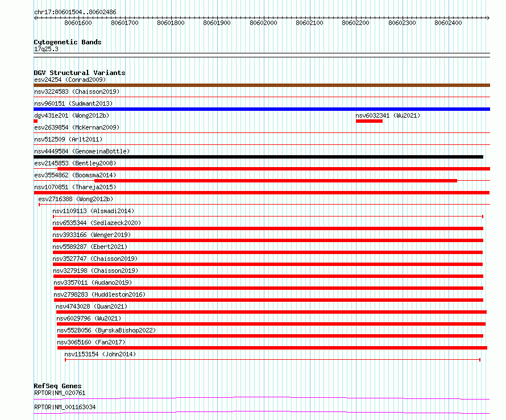The image size is (506, 420).
Task: Click RPTOR|NM_020761 gene label
Action: point(60,393)
